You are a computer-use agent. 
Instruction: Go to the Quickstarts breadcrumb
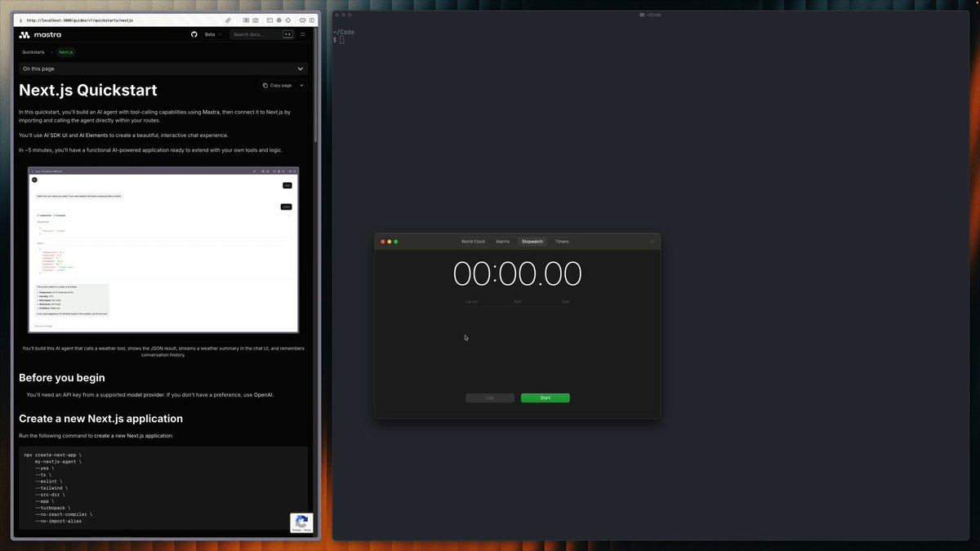(x=33, y=52)
